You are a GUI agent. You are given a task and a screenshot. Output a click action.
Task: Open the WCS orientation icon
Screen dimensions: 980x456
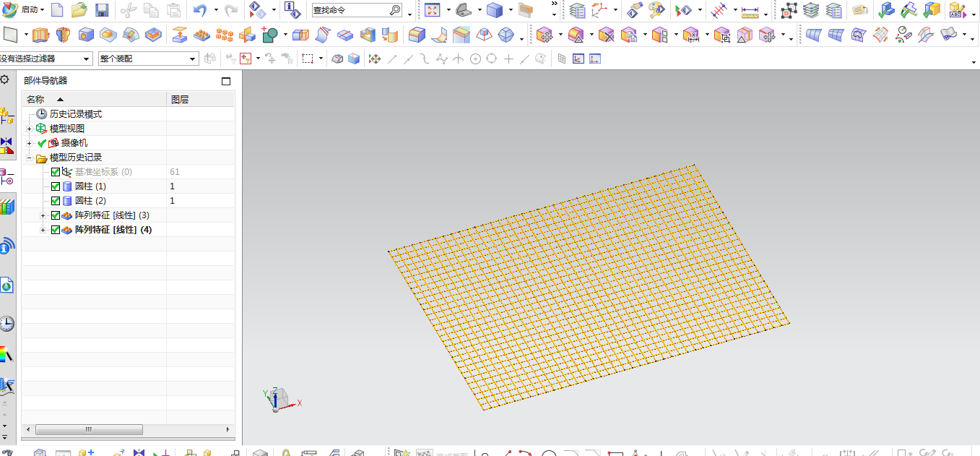tap(600, 10)
